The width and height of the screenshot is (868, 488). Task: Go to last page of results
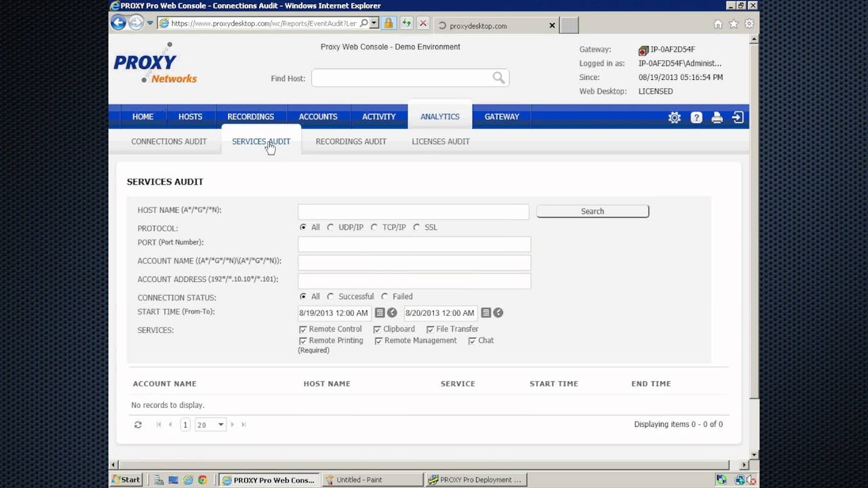pyautogui.click(x=243, y=424)
